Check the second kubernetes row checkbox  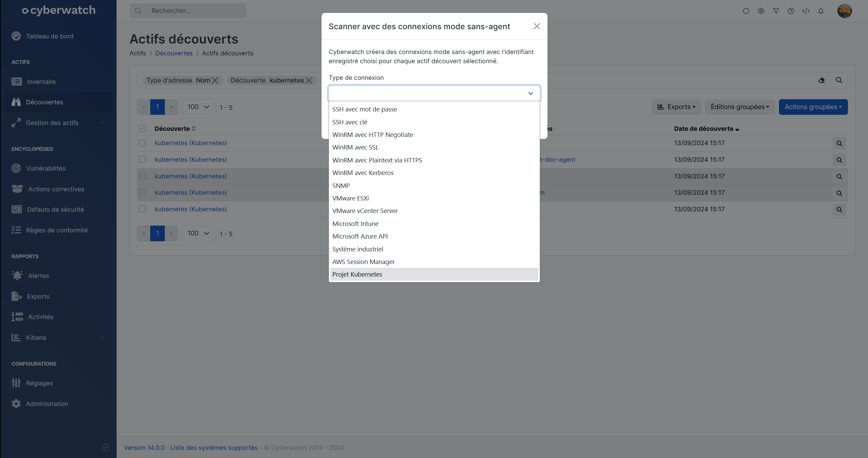pyautogui.click(x=142, y=159)
